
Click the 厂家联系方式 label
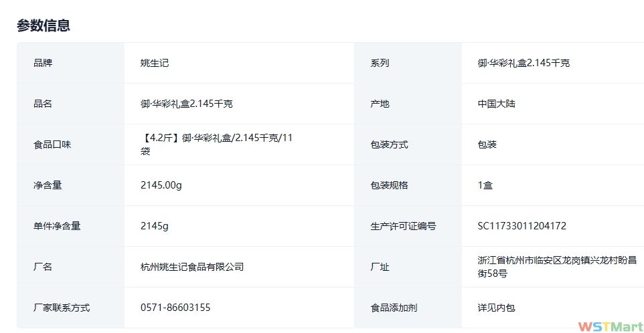tap(62, 308)
